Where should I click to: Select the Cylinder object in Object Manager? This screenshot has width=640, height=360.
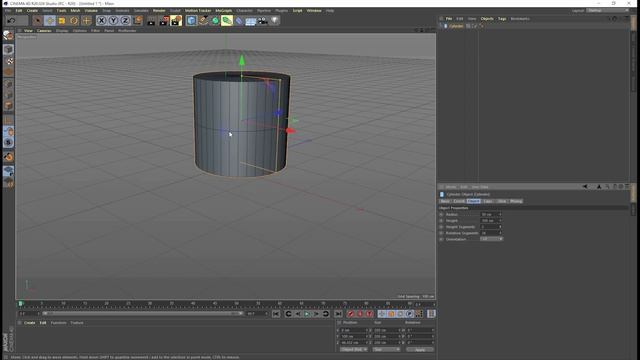click(456, 26)
